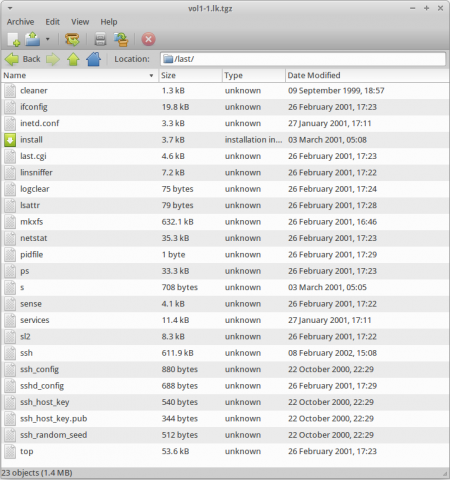
Task: Open the View menu
Action: pos(80,22)
